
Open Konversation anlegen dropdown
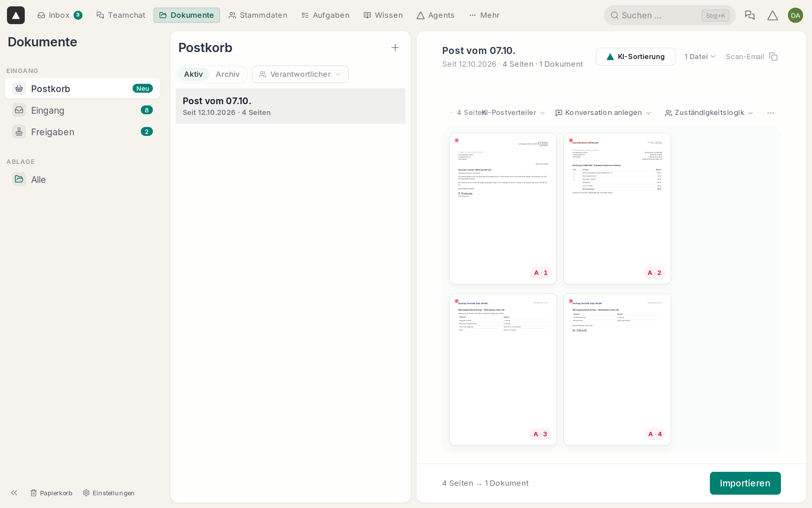603,112
